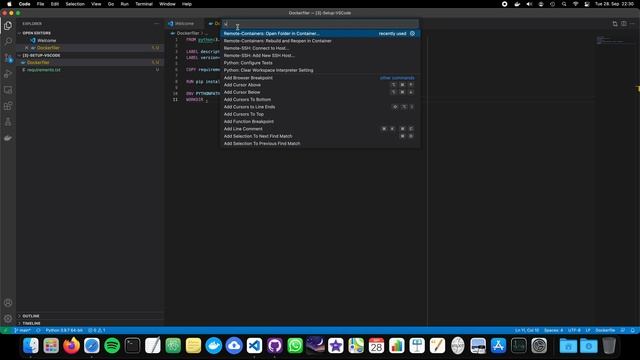This screenshot has height=360, width=640.
Task: Open Accounts icon in activity bar
Action: (x=8, y=303)
